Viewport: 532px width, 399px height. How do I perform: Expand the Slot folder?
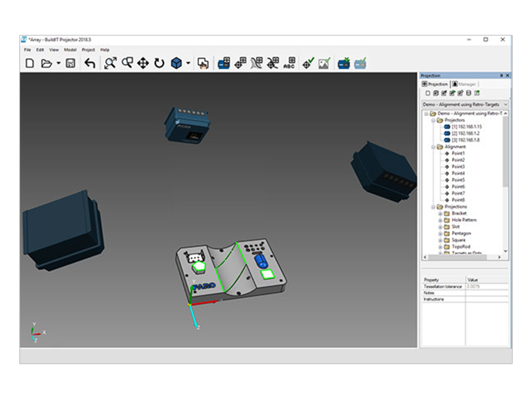440,227
